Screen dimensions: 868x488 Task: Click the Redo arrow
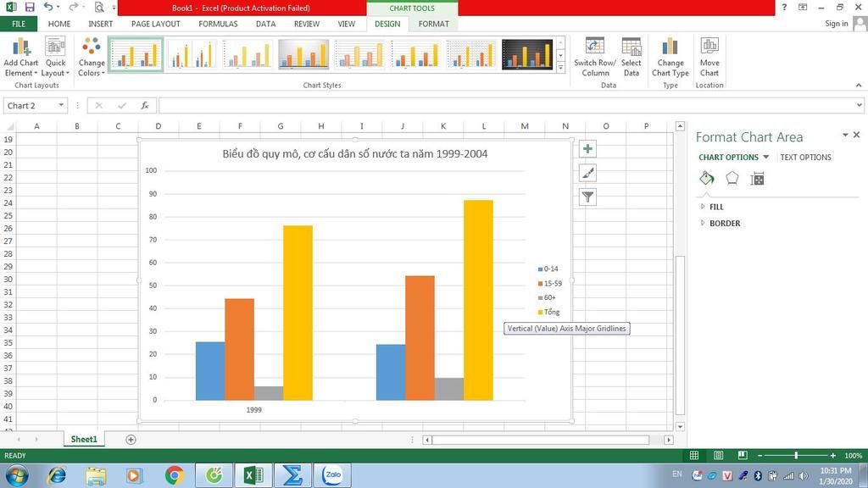[x=73, y=7]
